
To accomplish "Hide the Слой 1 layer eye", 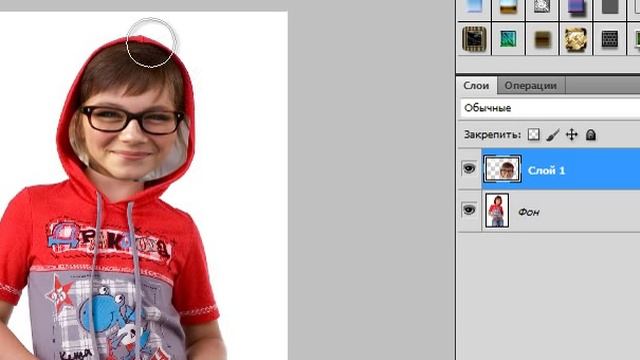I will pos(469,168).
